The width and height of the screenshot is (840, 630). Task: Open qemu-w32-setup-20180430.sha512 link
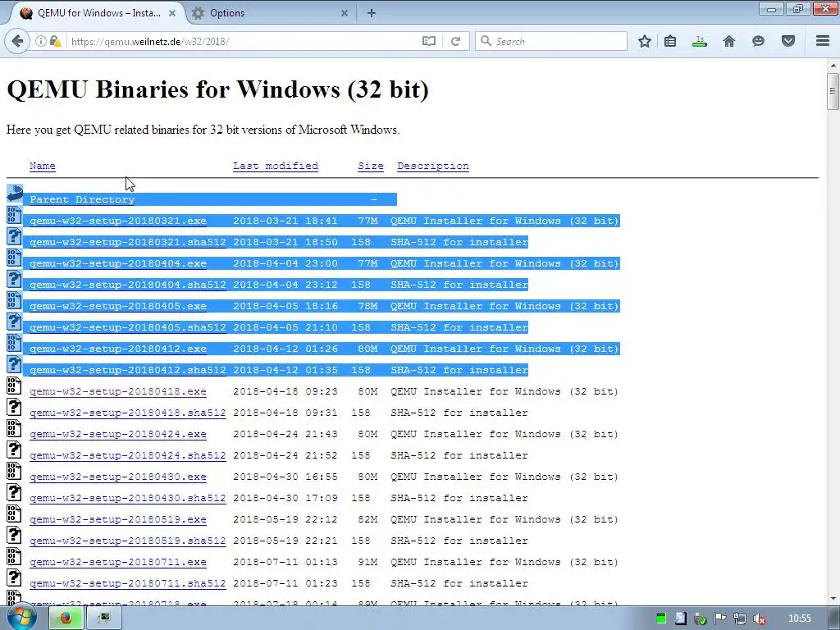[127, 498]
